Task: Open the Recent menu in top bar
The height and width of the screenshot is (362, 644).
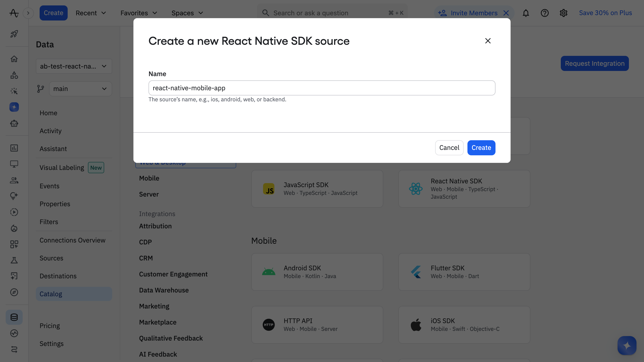Action: [91, 13]
